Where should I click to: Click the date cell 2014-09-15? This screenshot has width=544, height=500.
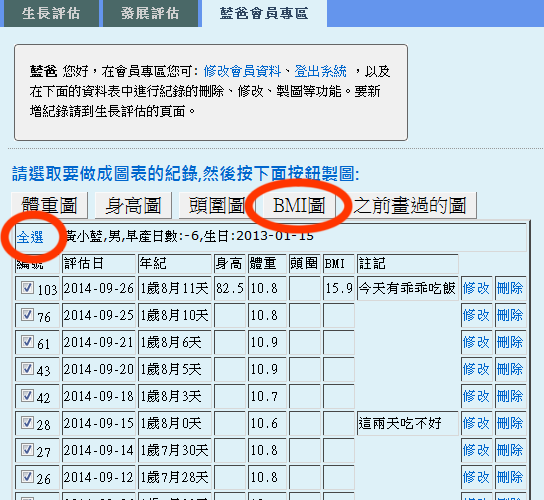(99, 423)
